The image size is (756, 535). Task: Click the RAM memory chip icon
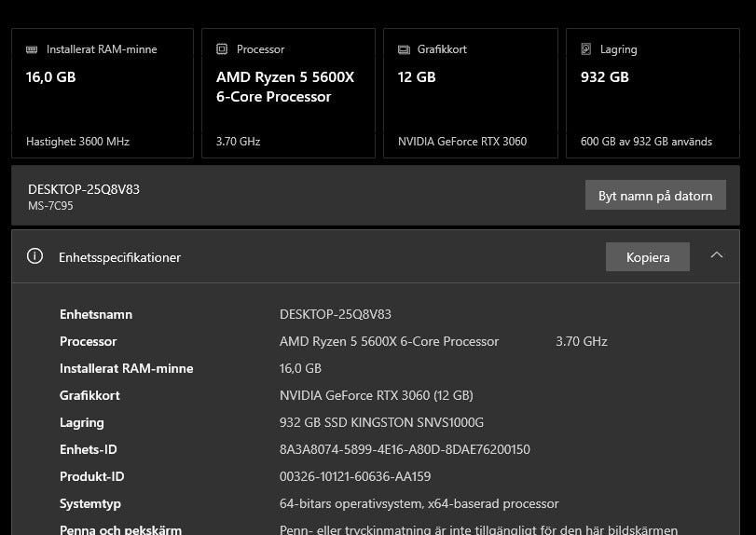32,49
